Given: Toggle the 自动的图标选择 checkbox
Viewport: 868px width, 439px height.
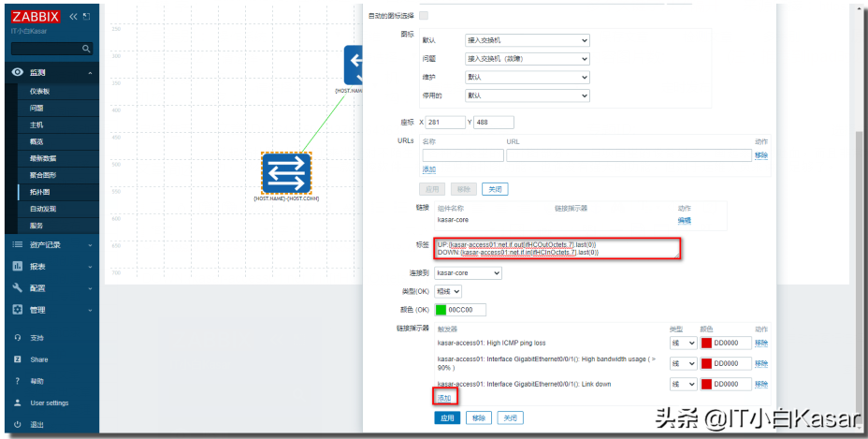Looking at the screenshot, I should tap(424, 15).
